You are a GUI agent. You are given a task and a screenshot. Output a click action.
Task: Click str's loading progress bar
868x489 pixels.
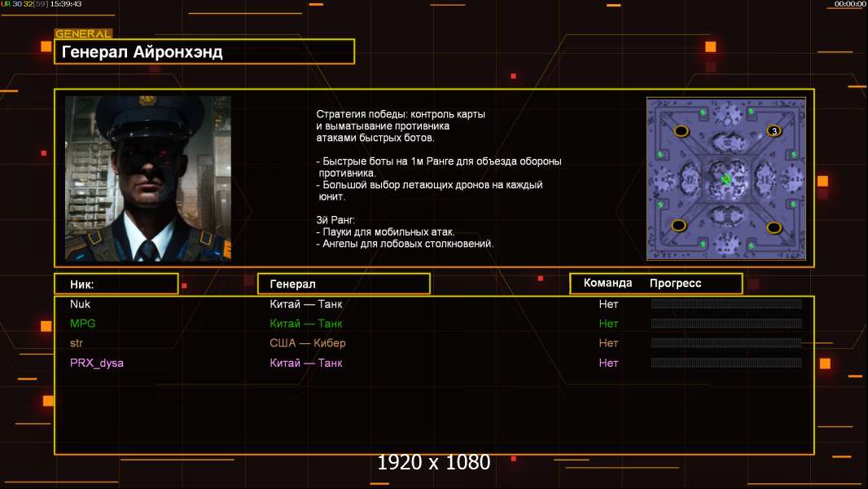[726, 343]
